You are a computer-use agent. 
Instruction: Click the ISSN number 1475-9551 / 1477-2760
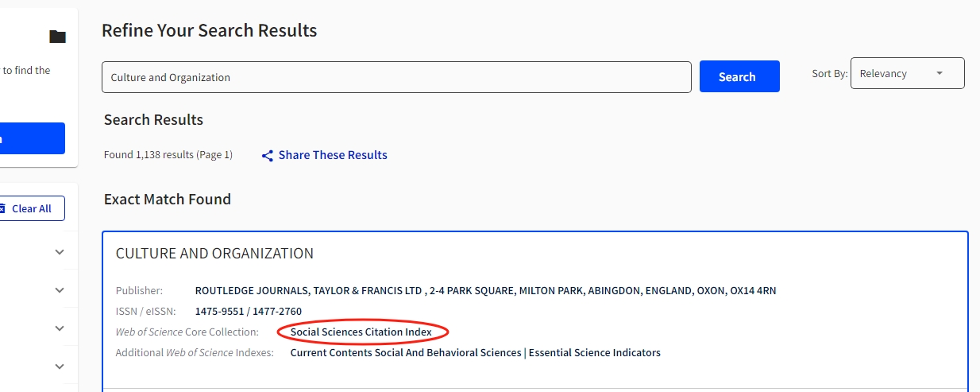pos(249,311)
